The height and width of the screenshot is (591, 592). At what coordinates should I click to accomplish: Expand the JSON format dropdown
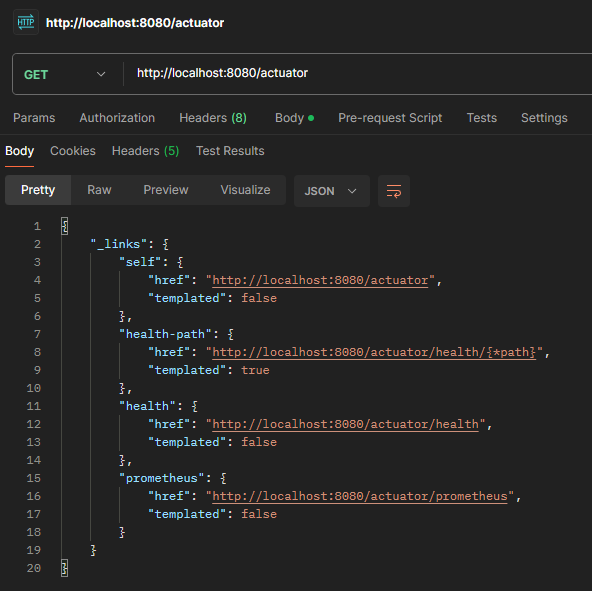(x=331, y=191)
